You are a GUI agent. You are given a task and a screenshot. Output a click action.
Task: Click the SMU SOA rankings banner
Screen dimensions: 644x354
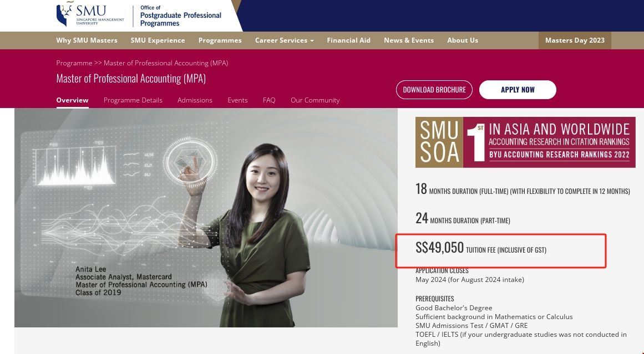point(525,142)
